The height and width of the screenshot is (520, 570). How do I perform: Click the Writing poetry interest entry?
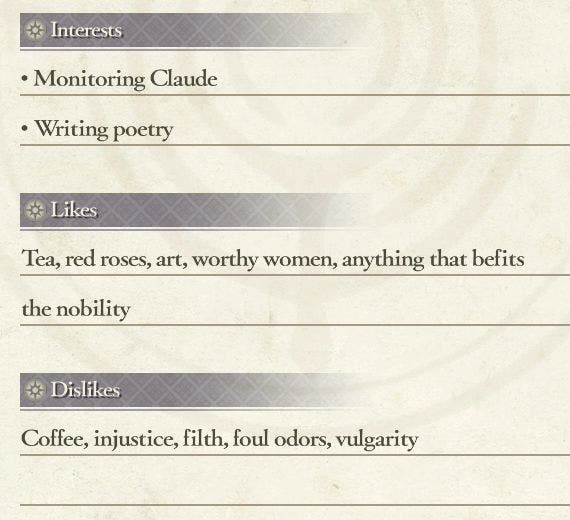tap(104, 129)
